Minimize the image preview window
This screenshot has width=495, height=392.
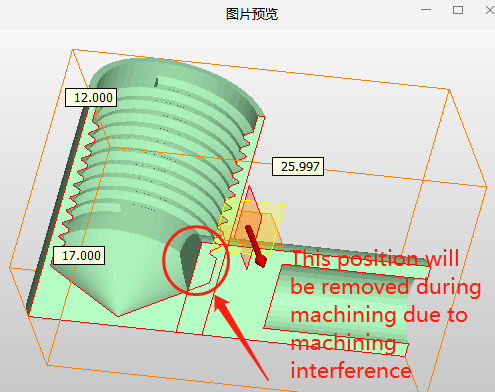[426, 10]
